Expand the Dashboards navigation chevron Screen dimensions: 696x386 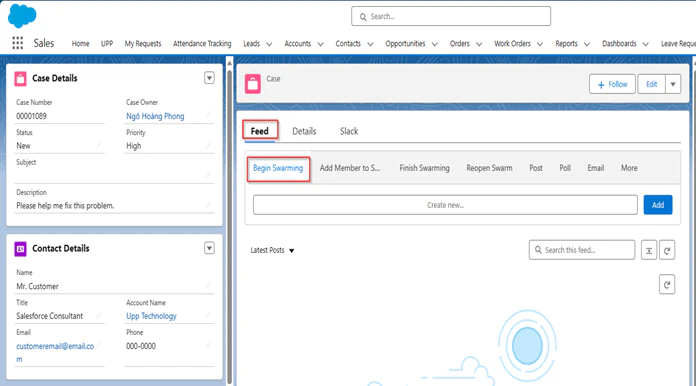click(x=645, y=44)
